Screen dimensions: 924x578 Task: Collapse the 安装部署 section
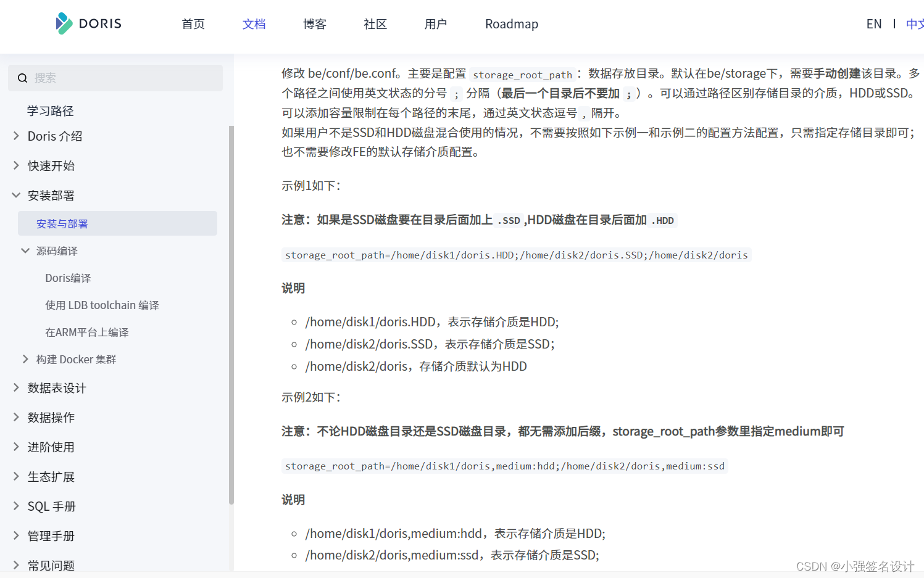[x=15, y=195]
